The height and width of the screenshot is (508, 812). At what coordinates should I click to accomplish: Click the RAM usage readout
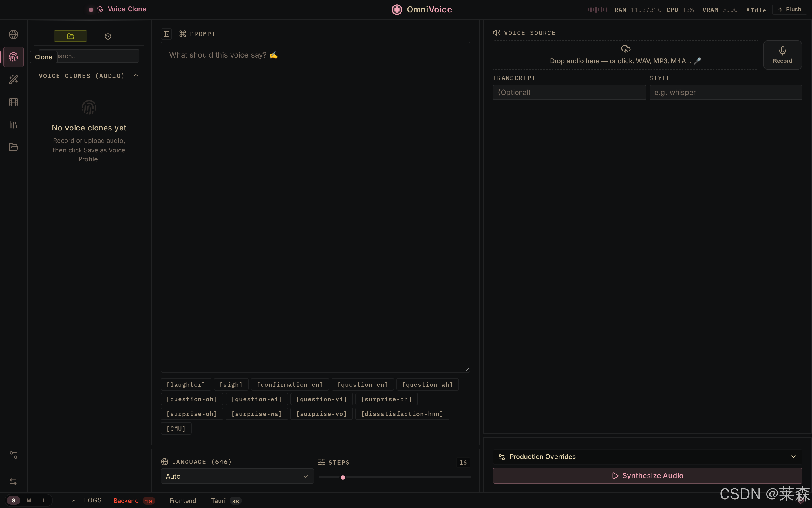[638, 10]
